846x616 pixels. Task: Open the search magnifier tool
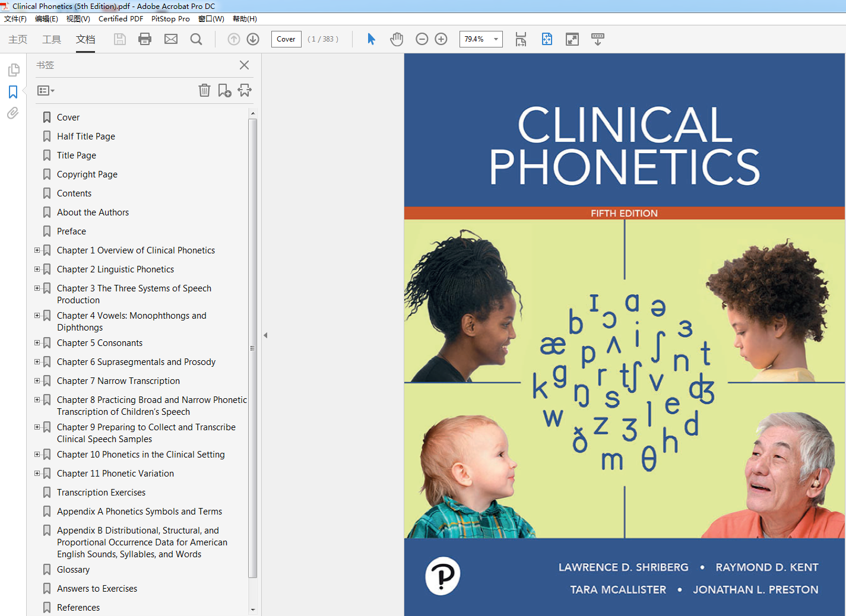[196, 39]
